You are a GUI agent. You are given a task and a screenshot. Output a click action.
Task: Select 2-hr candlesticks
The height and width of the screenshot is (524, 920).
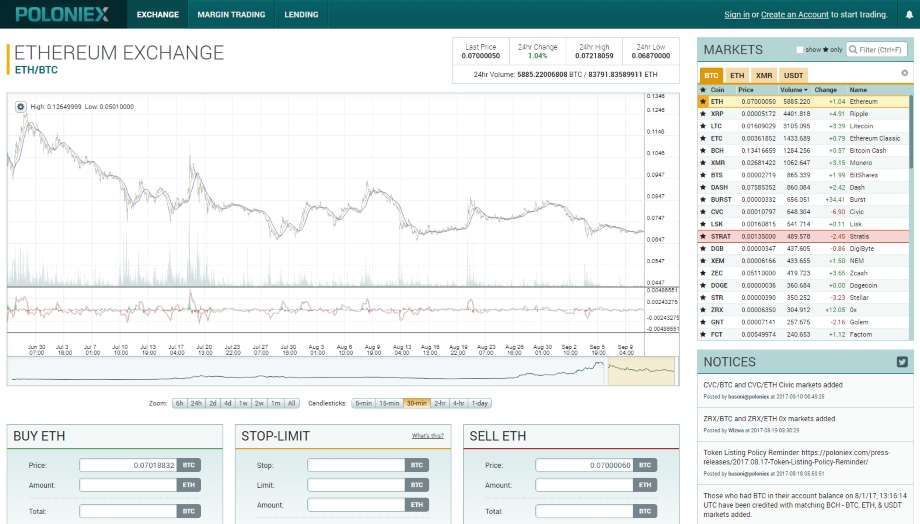(439, 404)
